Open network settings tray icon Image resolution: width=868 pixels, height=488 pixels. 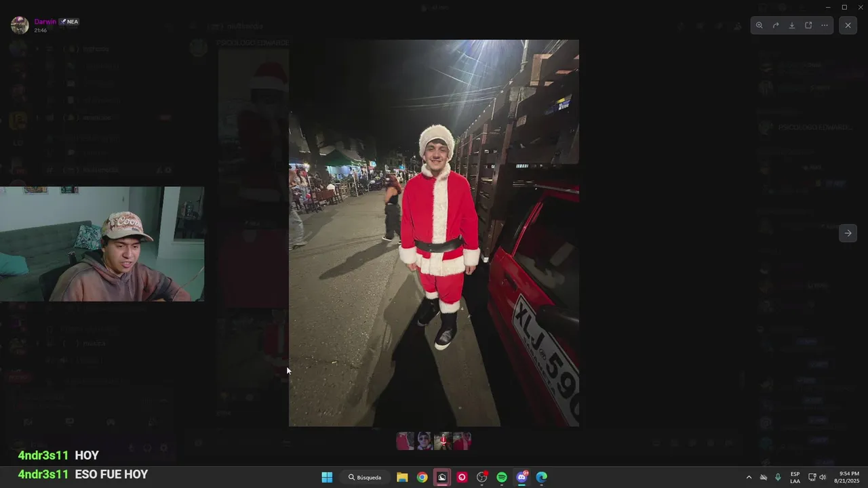point(812,477)
